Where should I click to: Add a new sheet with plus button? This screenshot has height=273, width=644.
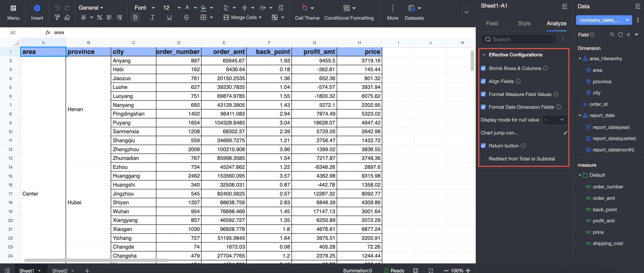click(87, 270)
